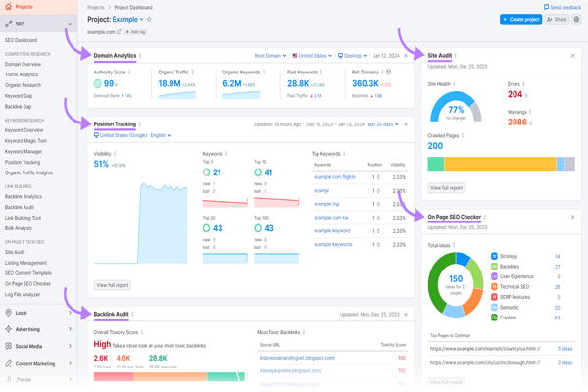Star the Example project as favorite
588x392 pixels.
[150, 19]
